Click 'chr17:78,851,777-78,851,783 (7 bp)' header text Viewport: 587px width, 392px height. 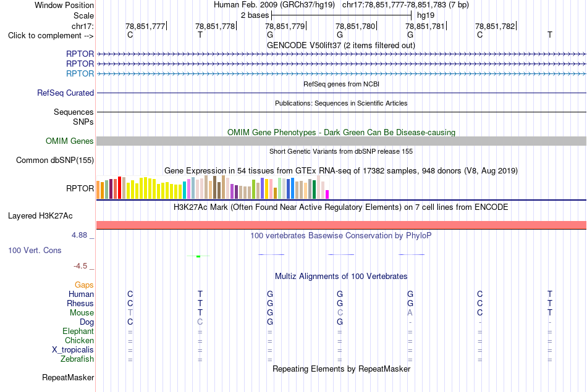[x=405, y=5]
